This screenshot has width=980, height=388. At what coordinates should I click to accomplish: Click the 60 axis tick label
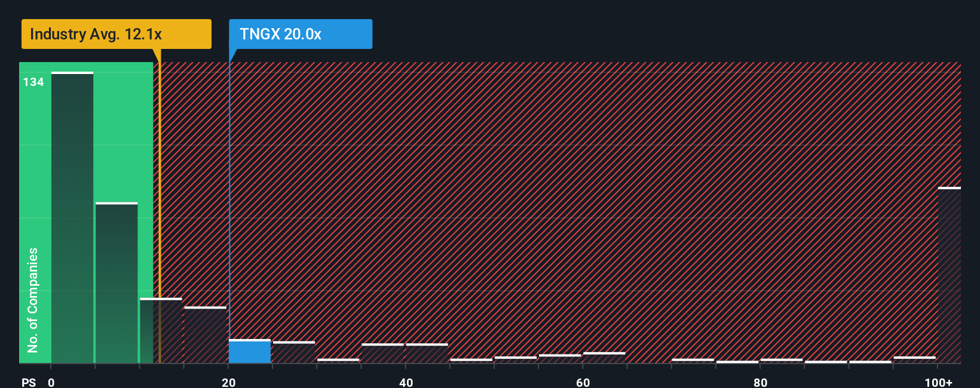(x=583, y=383)
